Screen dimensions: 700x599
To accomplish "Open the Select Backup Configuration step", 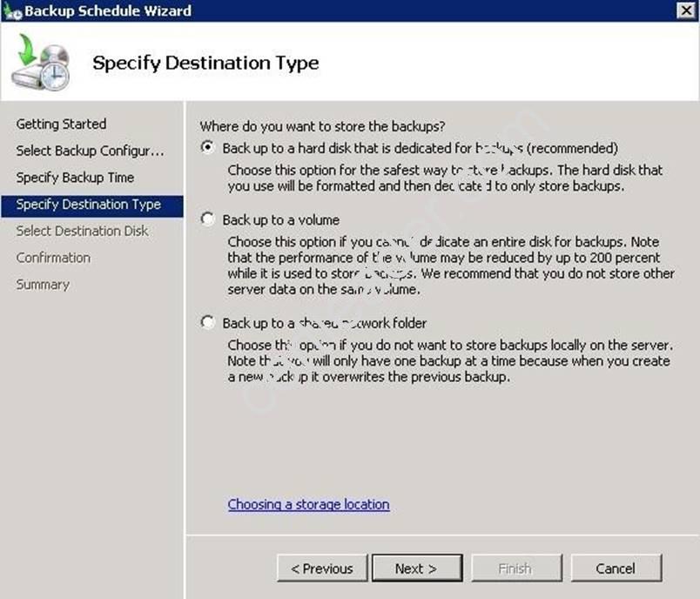I will [90, 151].
